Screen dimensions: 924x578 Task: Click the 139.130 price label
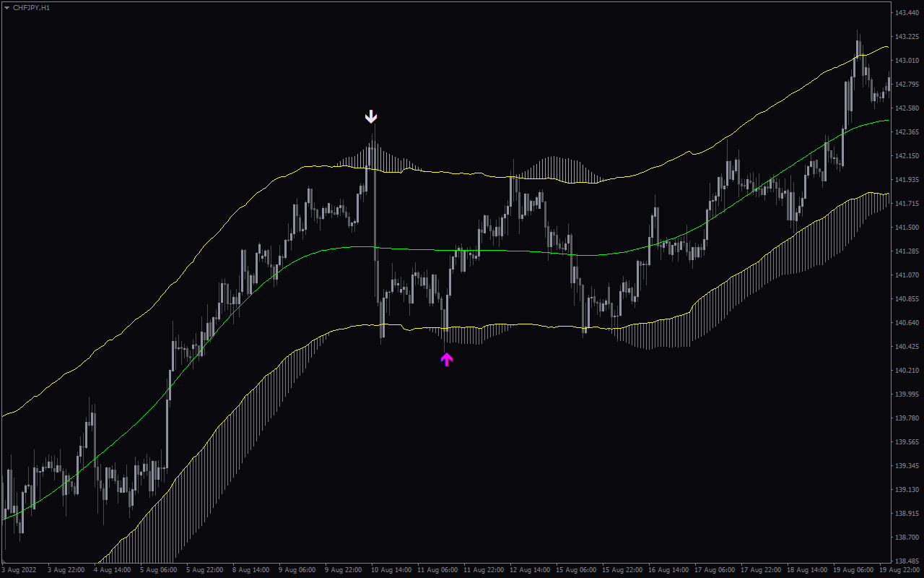point(906,490)
